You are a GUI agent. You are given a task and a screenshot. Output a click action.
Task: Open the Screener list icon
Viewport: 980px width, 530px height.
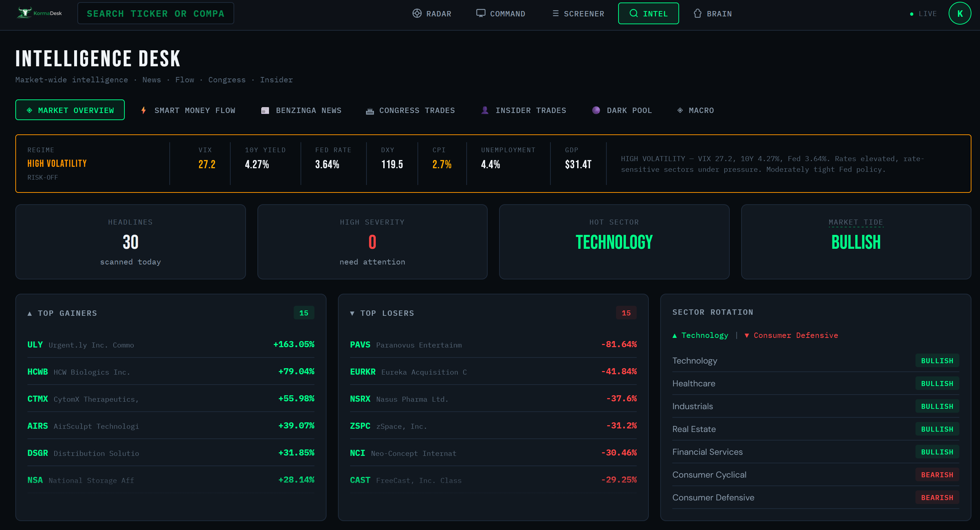tap(555, 13)
